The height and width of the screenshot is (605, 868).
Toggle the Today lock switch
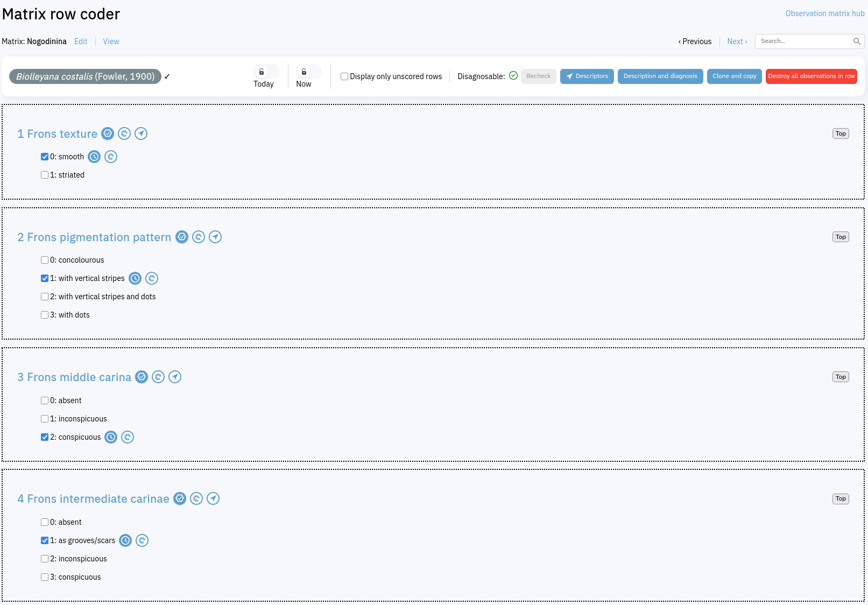tap(266, 72)
